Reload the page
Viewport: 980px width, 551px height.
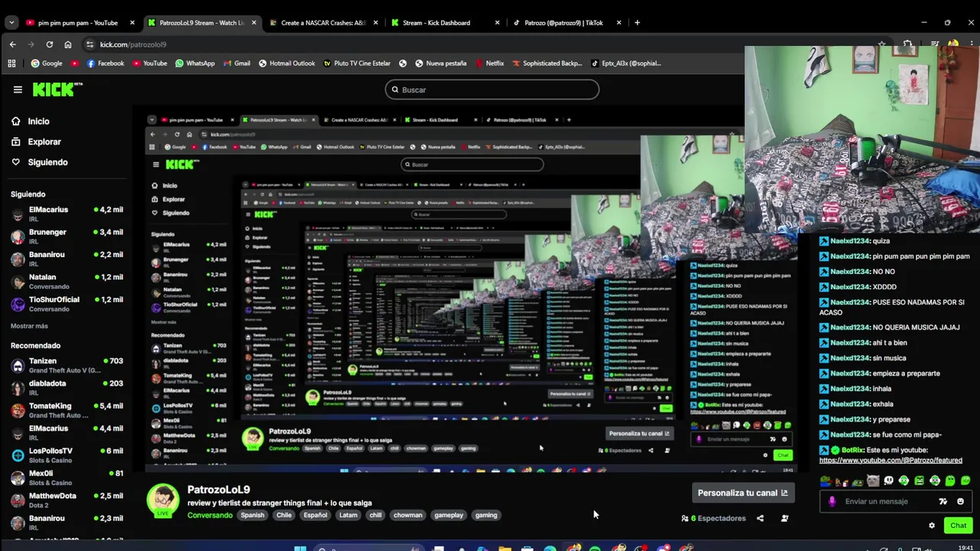[x=49, y=44]
